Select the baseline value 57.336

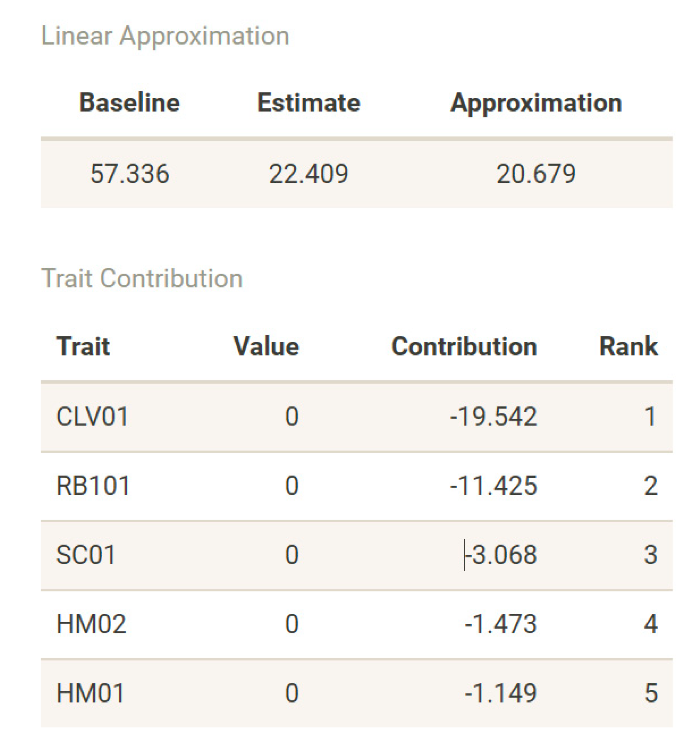(x=129, y=173)
